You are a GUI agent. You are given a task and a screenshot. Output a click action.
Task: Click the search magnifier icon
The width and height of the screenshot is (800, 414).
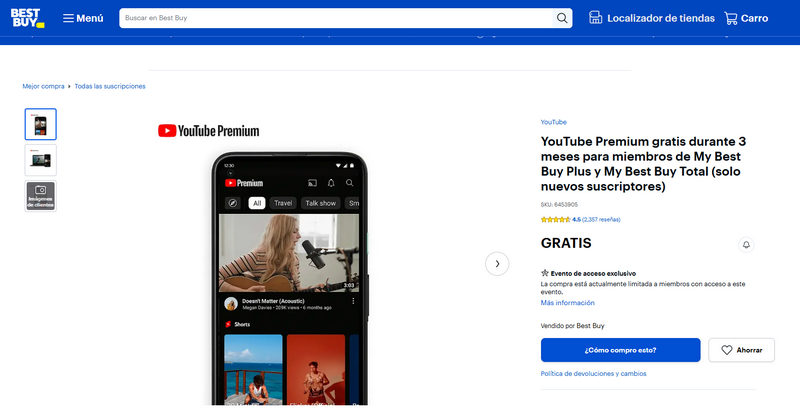(563, 18)
